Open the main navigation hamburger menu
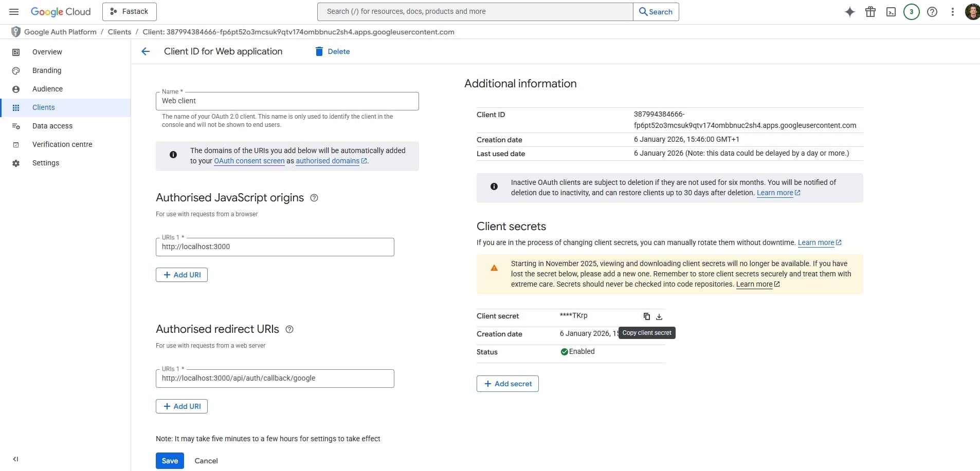This screenshot has height=471, width=980. click(x=14, y=11)
